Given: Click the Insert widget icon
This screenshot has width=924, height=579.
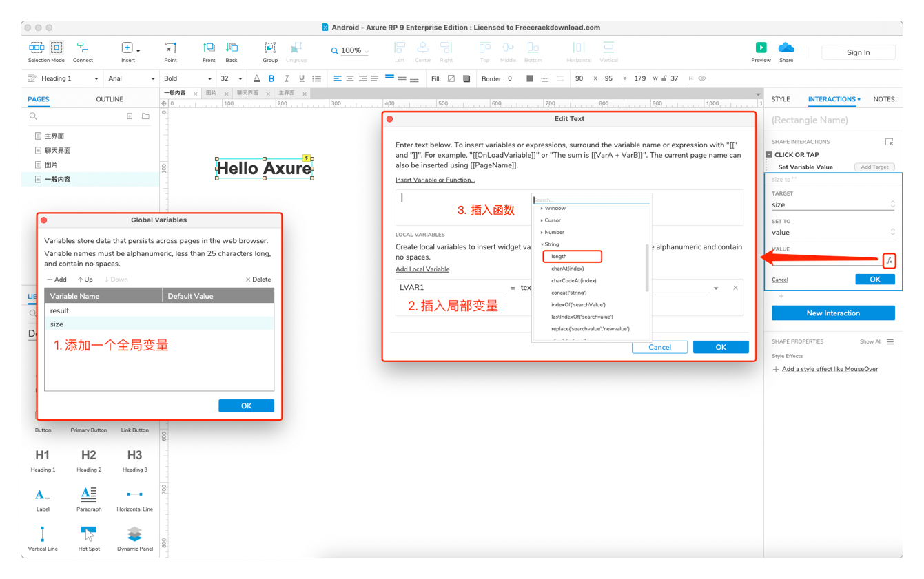Looking at the screenshot, I should [x=127, y=48].
